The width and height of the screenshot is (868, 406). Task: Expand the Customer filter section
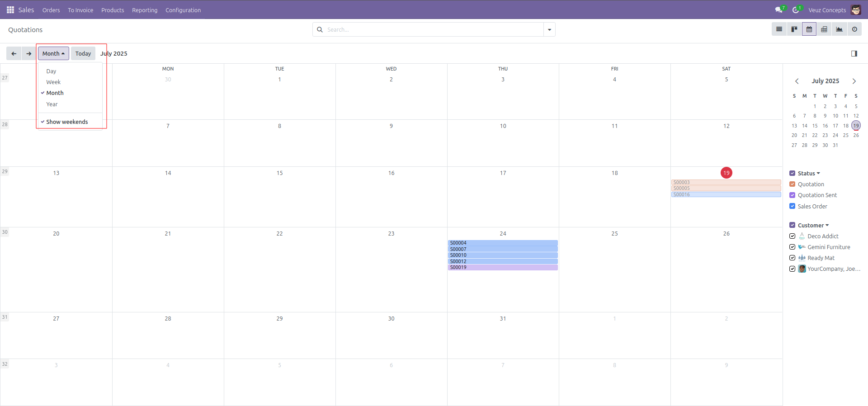(x=813, y=225)
